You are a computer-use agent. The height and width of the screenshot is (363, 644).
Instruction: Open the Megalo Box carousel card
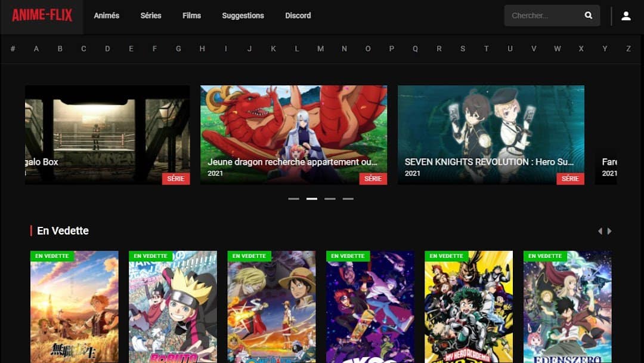pos(107,135)
